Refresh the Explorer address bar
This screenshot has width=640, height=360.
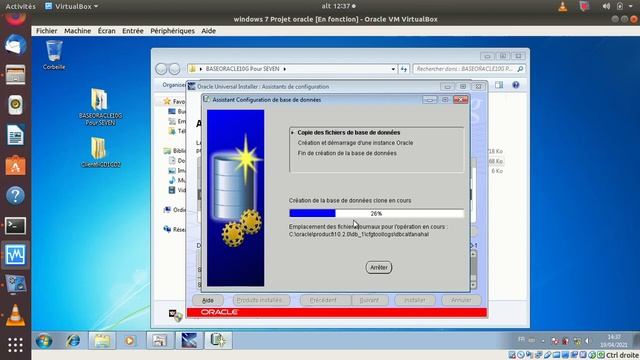(404, 69)
